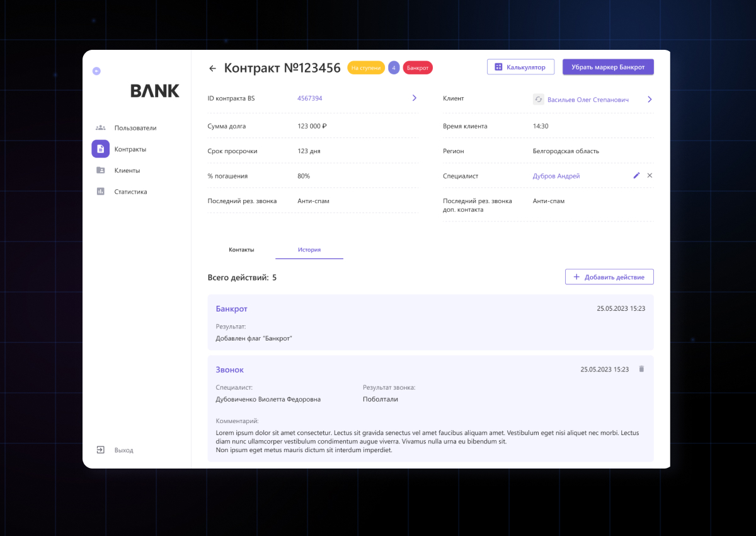This screenshot has width=756, height=536.
Task: Delete the Звонок entry via trash icon
Action: (641, 369)
